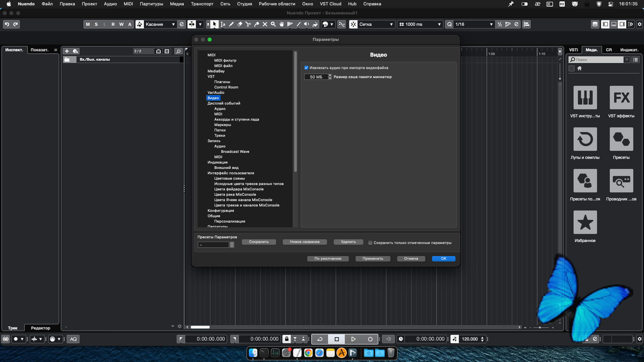
Task: Open the track search magnifier
Action: 178,51
